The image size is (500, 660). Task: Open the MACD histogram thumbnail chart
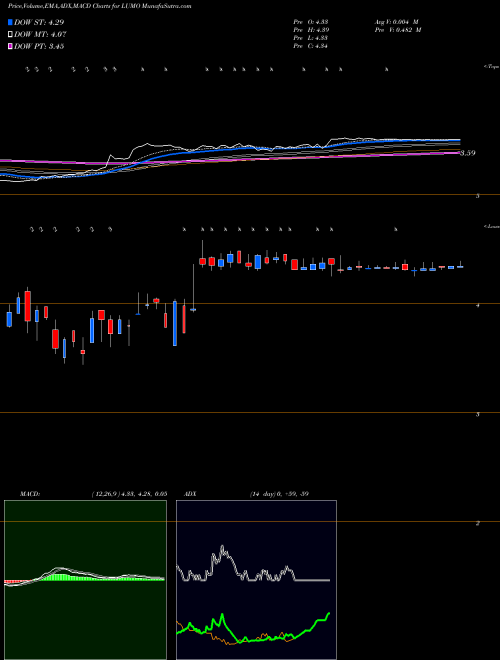(x=85, y=580)
